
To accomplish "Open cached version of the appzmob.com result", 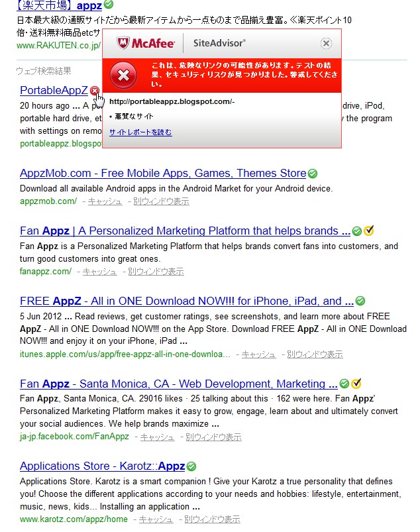I will 105,201.
